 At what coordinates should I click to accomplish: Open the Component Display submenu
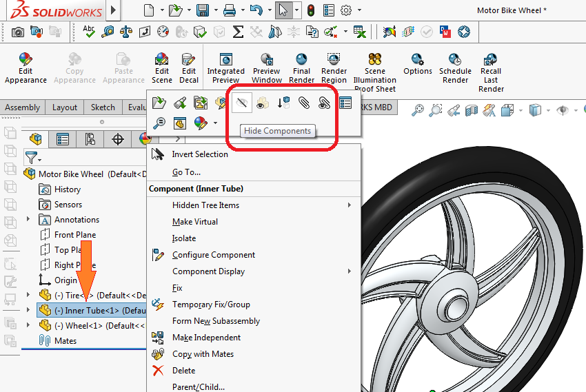(x=254, y=271)
